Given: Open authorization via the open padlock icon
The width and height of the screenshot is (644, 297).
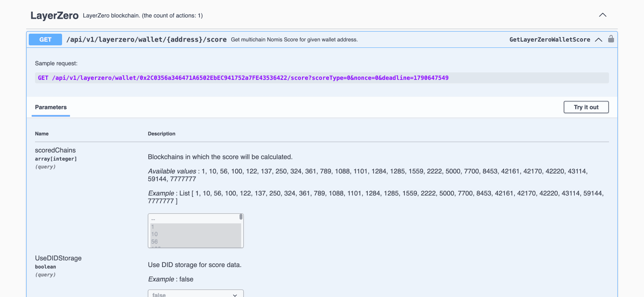Looking at the screenshot, I should point(611,39).
